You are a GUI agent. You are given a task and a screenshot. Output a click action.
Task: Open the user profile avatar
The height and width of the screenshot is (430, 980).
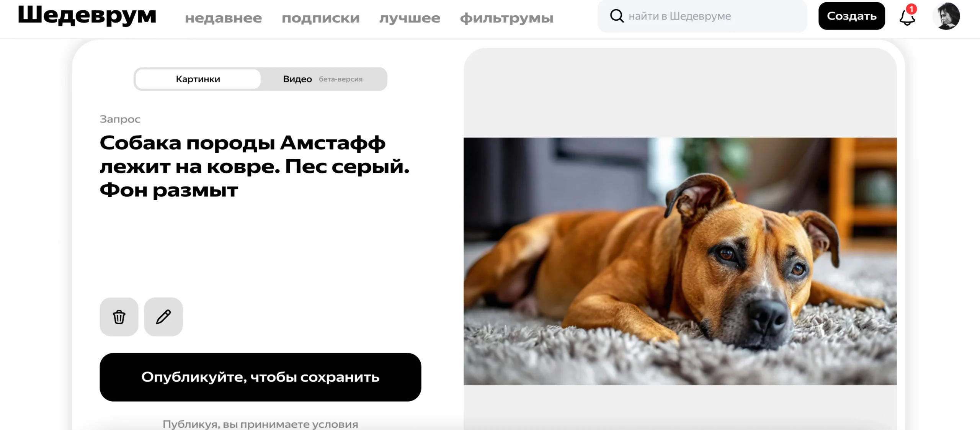click(x=946, y=16)
